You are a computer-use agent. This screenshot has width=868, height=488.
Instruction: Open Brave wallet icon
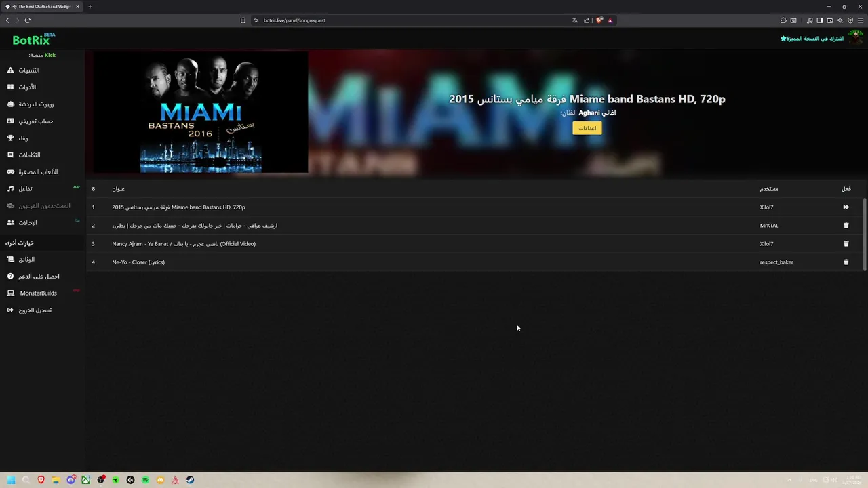point(829,20)
